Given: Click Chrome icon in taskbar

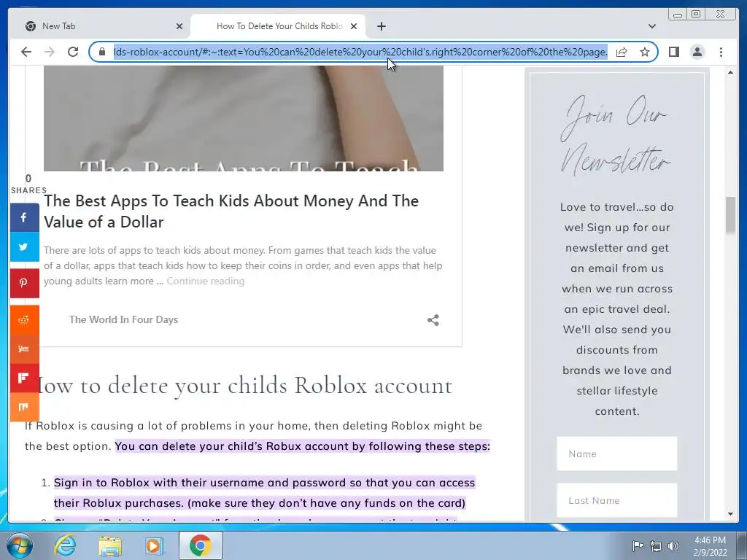Looking at the screenshot, I should point(200,545).
